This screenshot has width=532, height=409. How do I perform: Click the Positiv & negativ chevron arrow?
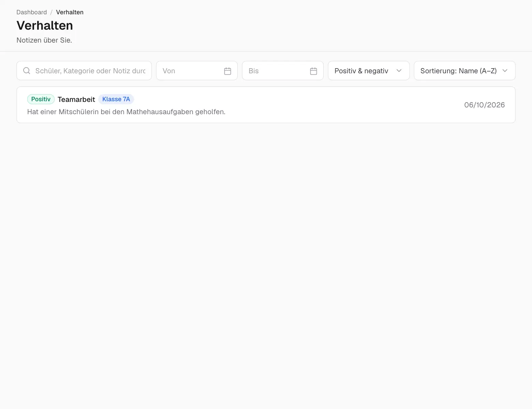point(399,71)
